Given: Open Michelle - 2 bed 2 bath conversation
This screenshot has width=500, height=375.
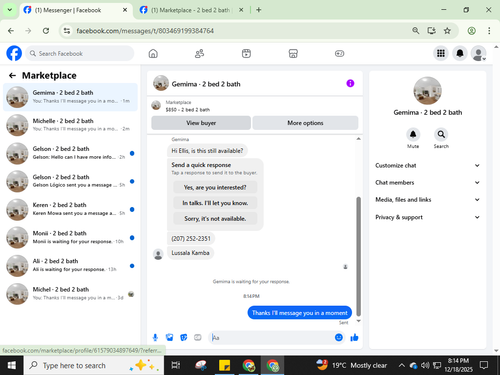Looking at the screenshot, I should (x=70, y=125).
